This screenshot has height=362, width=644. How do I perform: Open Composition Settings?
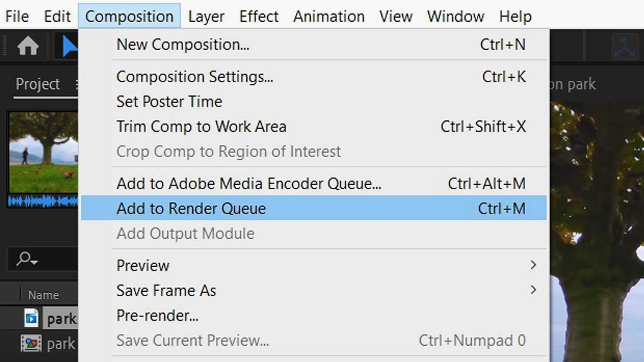tap(194, 77)
